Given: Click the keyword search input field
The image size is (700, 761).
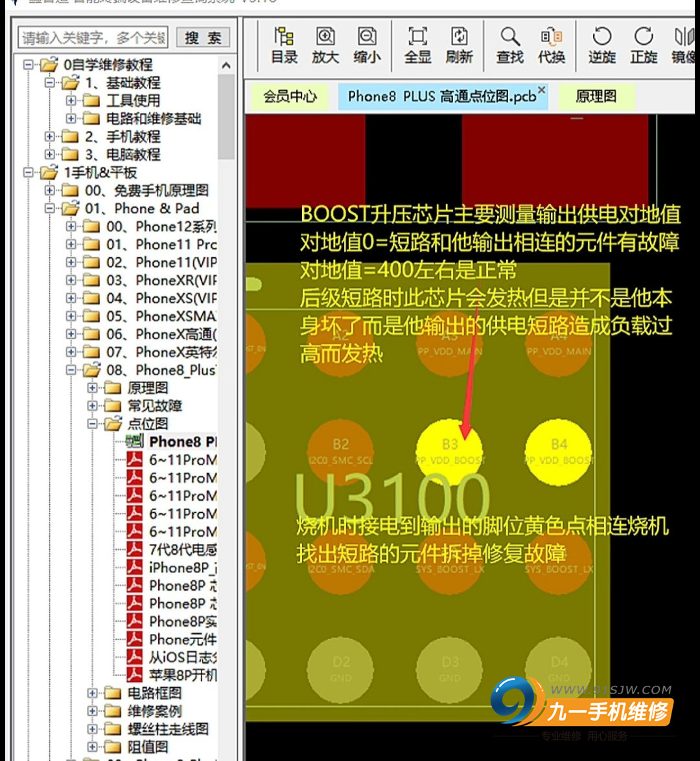Looking at the screenshot, I should point(93,38).
